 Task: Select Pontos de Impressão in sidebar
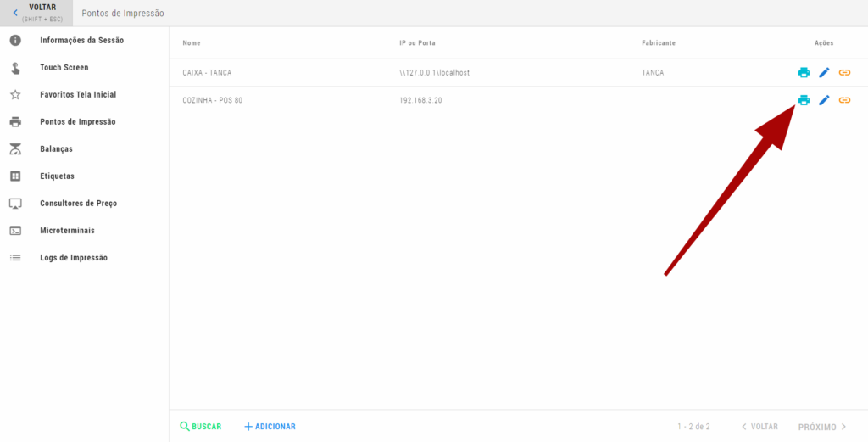77,122
